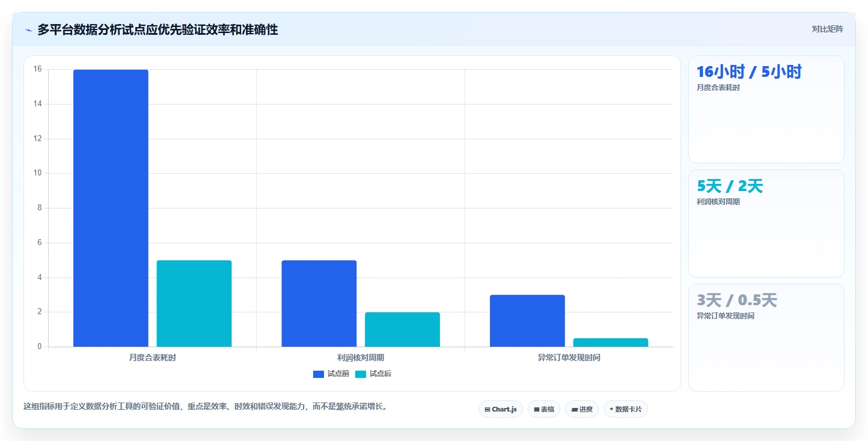Click the 利润核对周期 caption in the card
This screenshot has width=868, height=441.
pyautogui.click(x=718, y=202)
